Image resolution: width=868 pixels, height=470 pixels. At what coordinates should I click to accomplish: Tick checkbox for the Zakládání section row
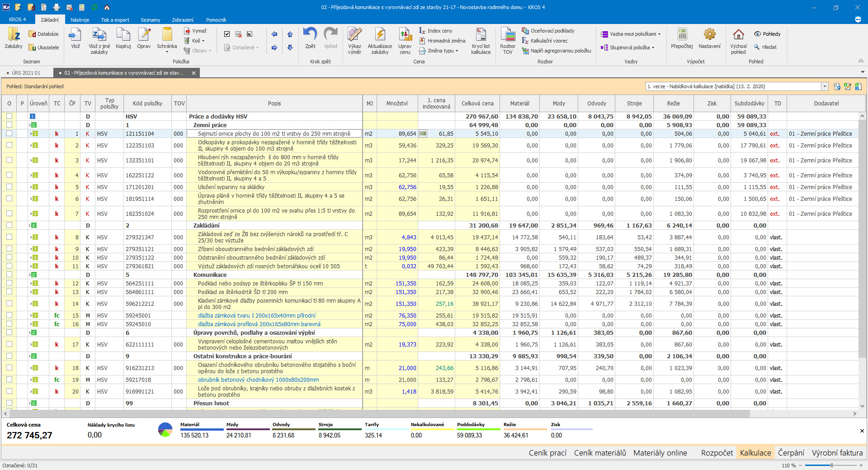pyautogui.click(x=9, y=225)
